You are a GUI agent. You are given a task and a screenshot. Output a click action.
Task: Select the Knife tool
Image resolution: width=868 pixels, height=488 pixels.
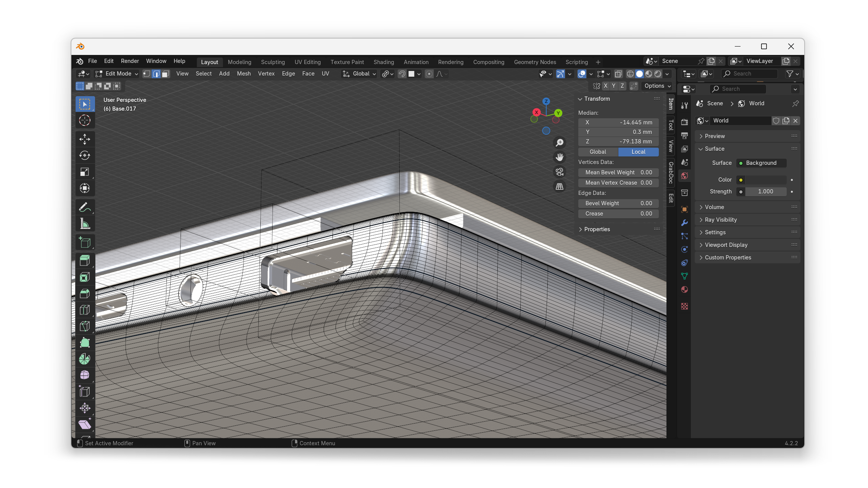point(85,326)
